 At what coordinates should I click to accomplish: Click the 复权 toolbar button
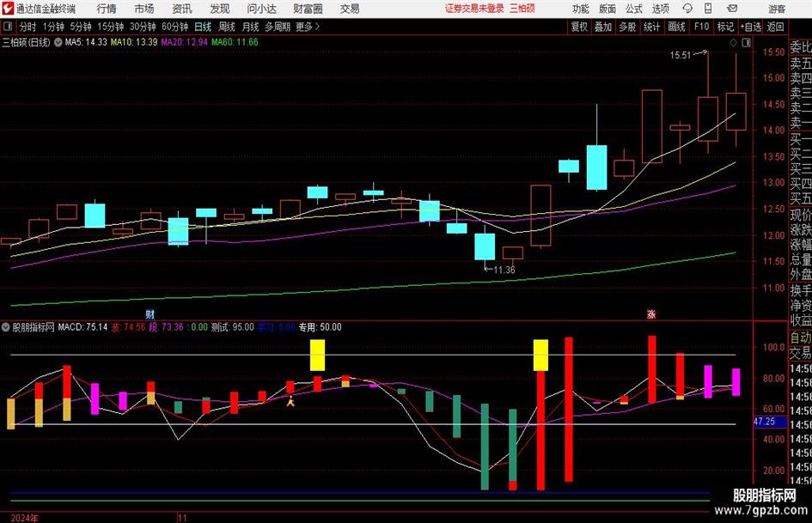[x=579, y=27]
